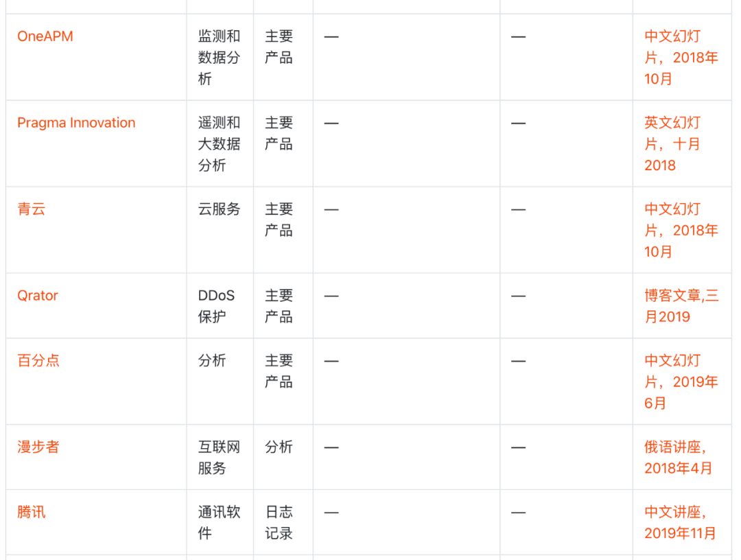Follow the Qrator link
This screenshot has width=741, height=560.
[38, 296]
